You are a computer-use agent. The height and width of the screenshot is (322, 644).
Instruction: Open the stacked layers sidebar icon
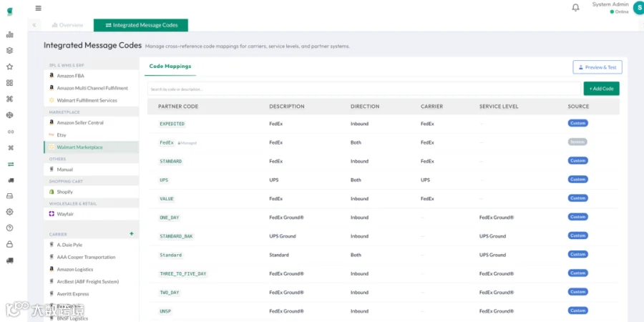[x=10, y=51]
